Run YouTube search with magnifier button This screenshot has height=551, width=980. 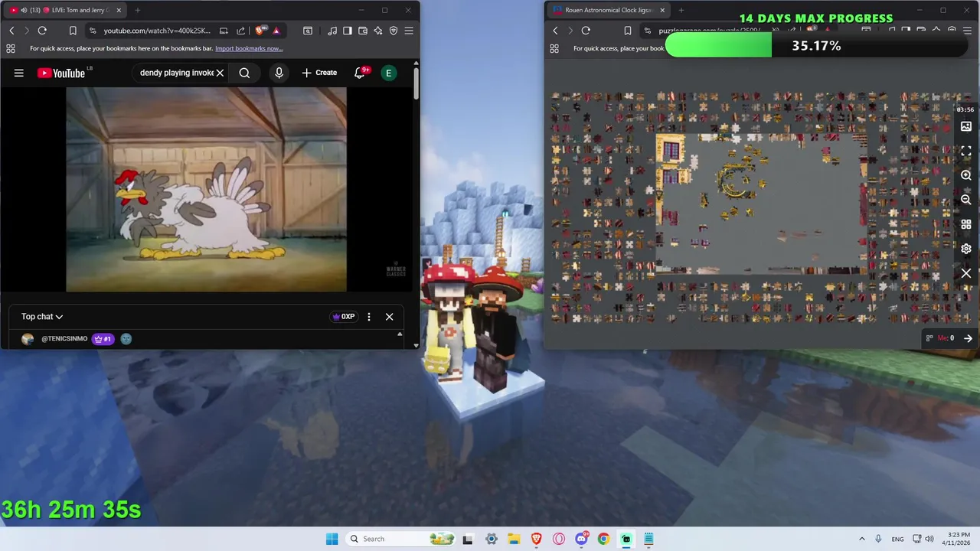tap(244, 73)
